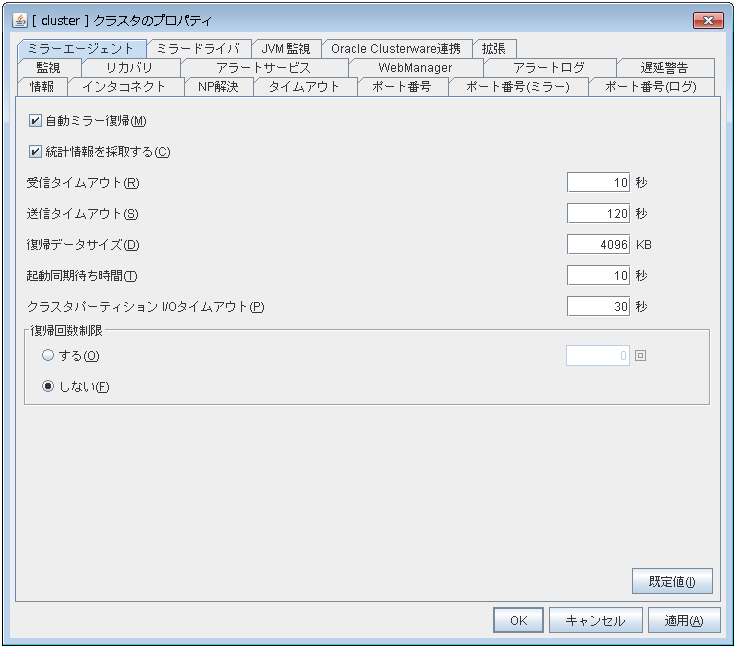Open the アラートログ tab
The width and height of the screenshot is (736, 648).
(549, 68)
